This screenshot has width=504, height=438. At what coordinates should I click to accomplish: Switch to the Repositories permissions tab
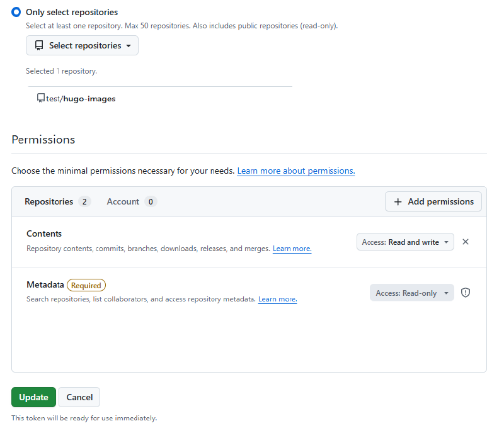(x=49, y=201)
